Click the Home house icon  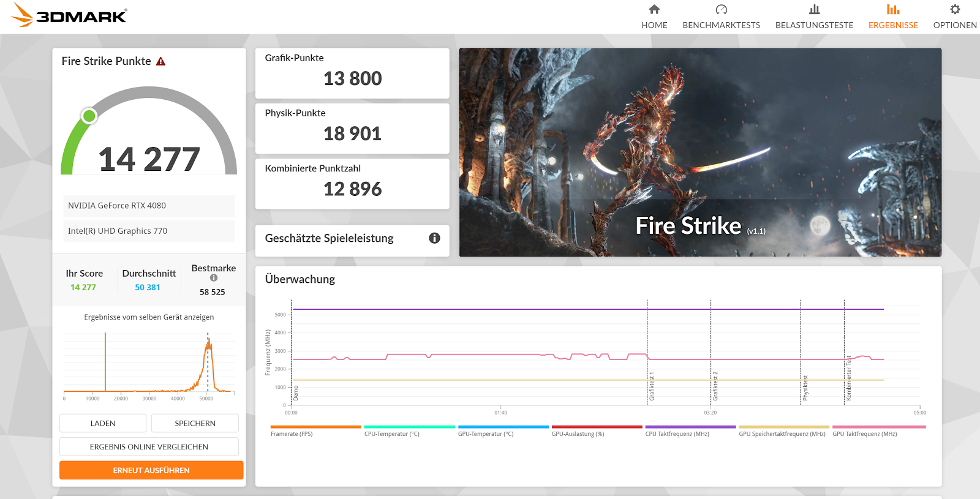tap(654, 9)
